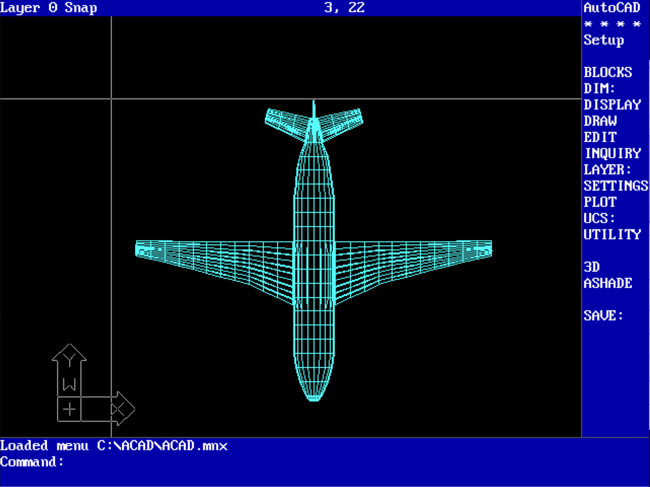Select the INQUIRY menu entry
Screen dimensions: 650x487
612,153
